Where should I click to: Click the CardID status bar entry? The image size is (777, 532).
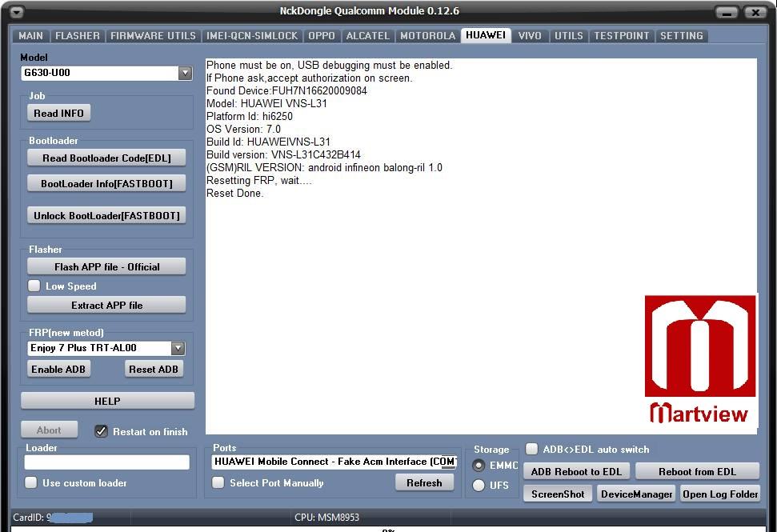point(53,517)
